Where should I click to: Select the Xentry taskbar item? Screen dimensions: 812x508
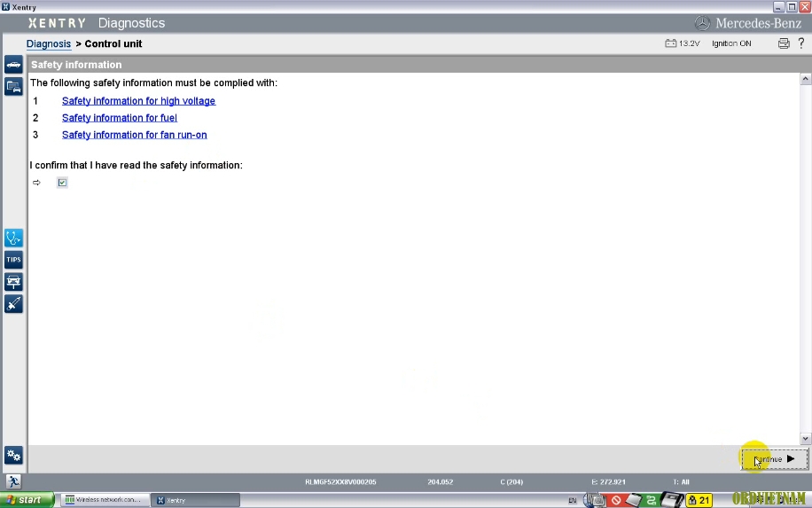196,500
